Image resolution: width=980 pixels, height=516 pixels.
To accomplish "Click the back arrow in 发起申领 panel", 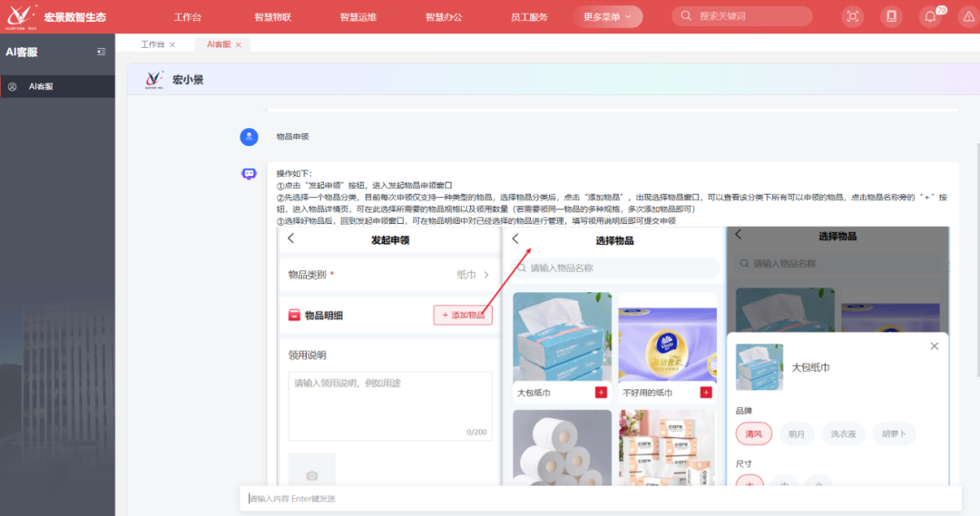I will tap(290, 239).
